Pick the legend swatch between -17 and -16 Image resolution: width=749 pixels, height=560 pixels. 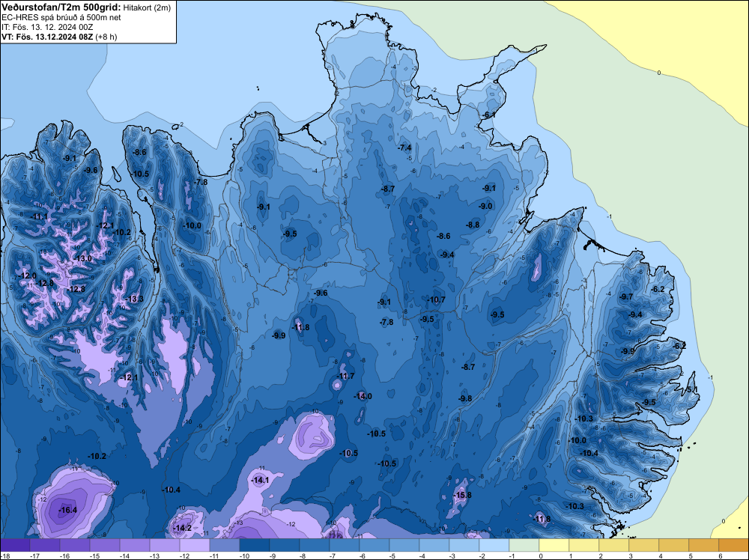pos(44,545)
